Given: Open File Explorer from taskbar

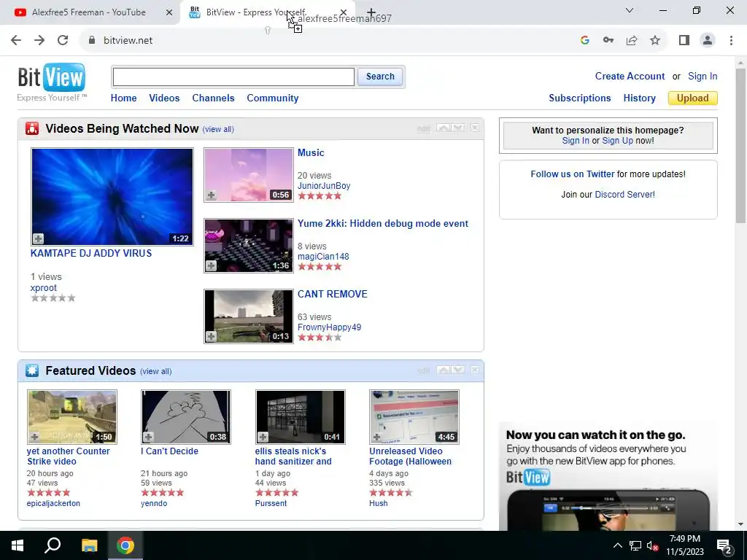Looking at the screenshot, I should coord(89,545).
